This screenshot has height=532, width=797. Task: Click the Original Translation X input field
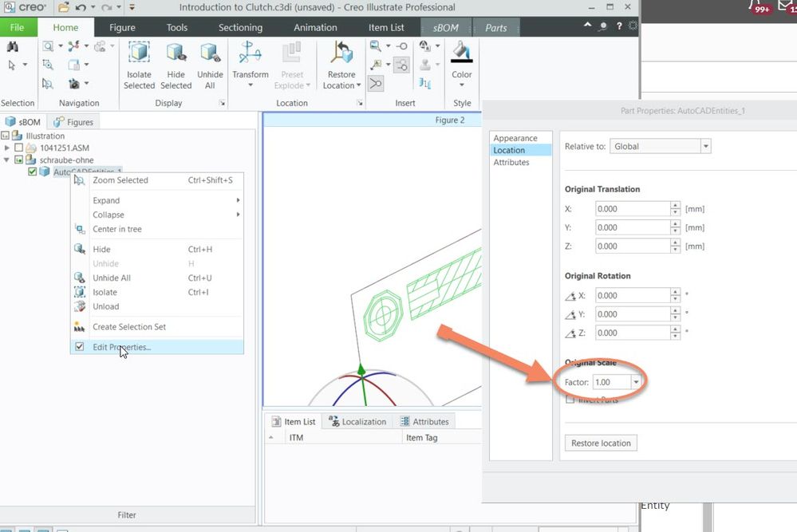[x=633, y=209]
